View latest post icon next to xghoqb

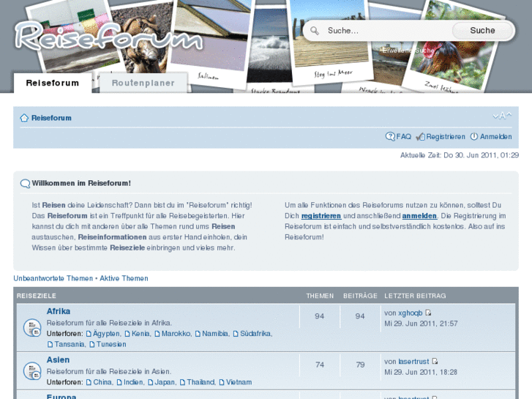(428, 313)
